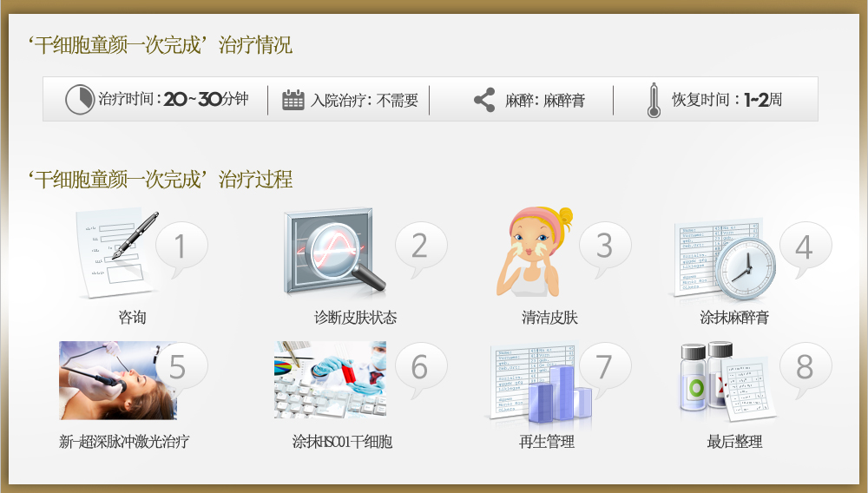Click the step 1 speech bubble
This screenshot has width=868, height=493.
tap(181, 249)
